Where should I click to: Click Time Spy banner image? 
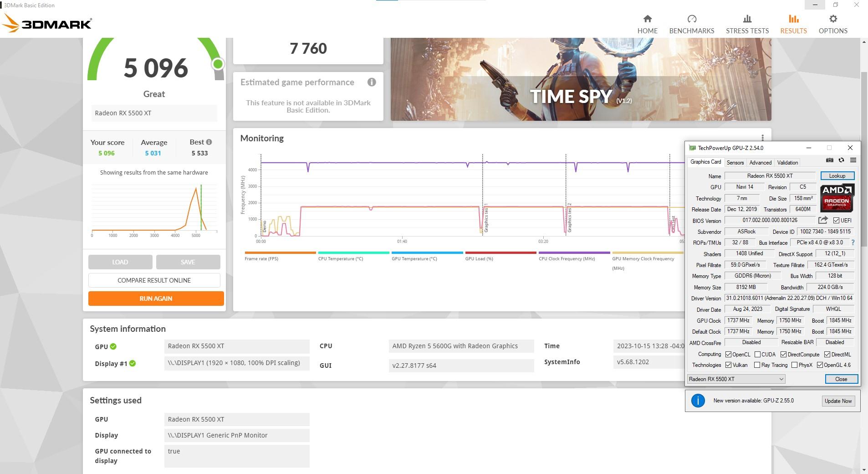(581, 79)
